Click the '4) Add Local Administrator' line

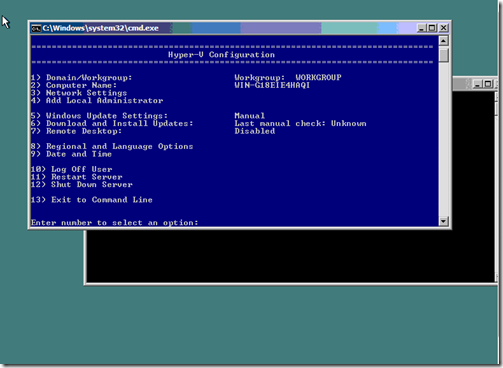(x=97, y=101)
